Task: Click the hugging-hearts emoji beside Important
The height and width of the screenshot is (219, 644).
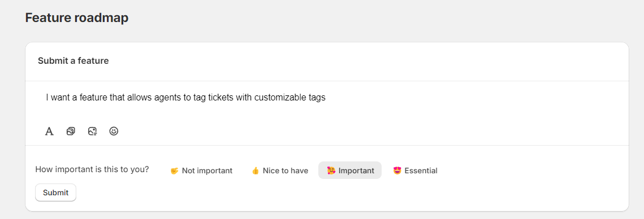Action: click(x=331, y=170)
